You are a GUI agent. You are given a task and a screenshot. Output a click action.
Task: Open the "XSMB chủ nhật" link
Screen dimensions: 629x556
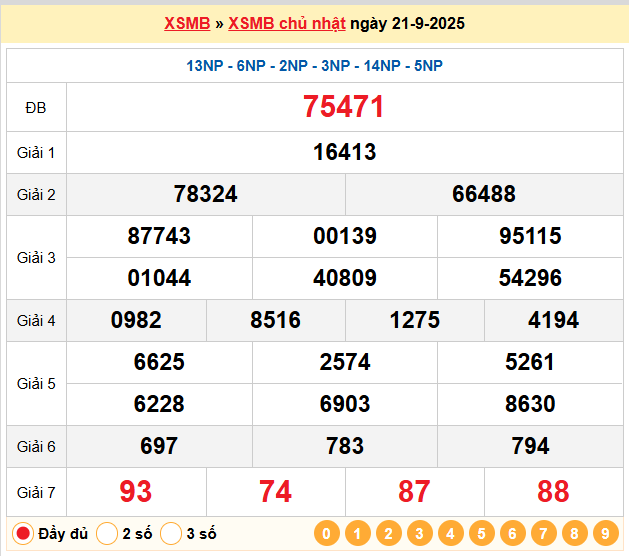(287, 23)
